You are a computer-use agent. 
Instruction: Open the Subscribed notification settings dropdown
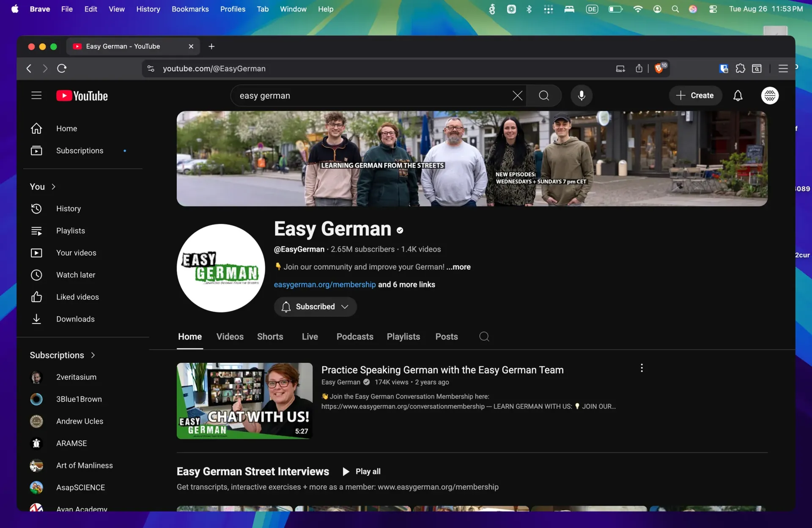click(x=345, y=306)
